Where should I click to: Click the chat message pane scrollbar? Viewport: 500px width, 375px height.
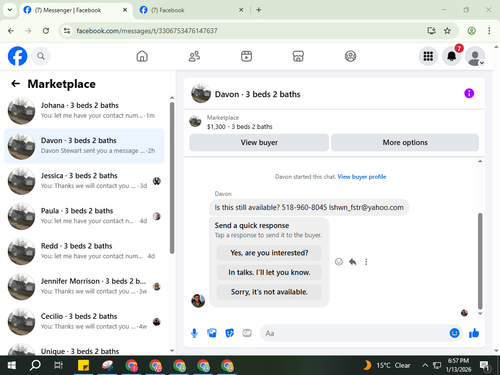point(480,261)
